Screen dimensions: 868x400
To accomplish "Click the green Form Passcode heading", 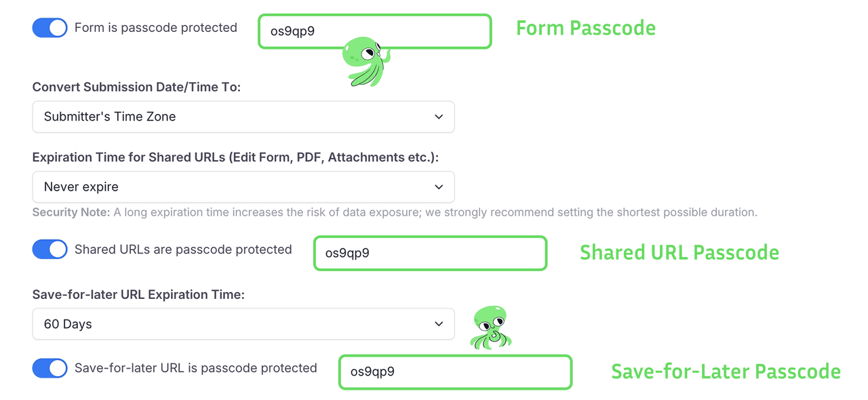I will [586, 28].
